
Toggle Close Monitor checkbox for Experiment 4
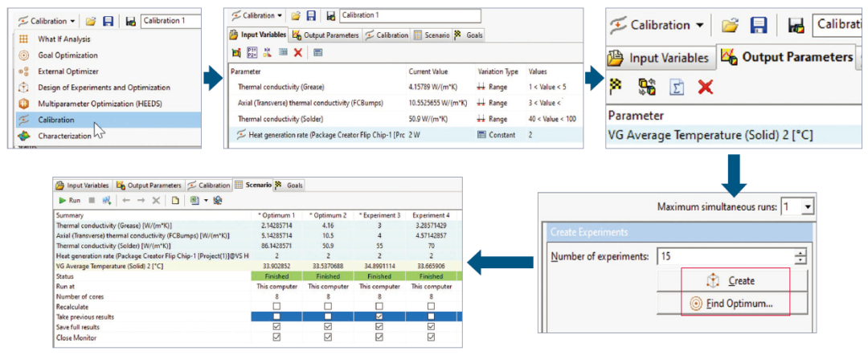pos(432,337)
